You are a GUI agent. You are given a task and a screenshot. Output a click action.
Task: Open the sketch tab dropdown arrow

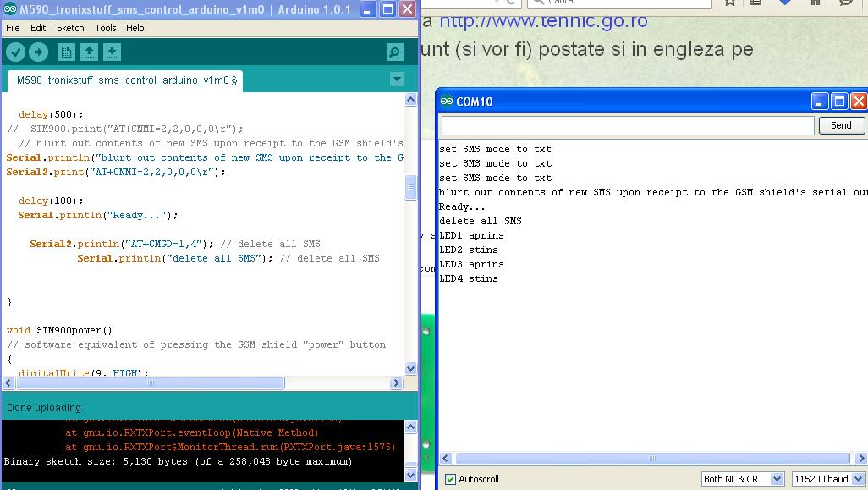(x=397, y=79)
